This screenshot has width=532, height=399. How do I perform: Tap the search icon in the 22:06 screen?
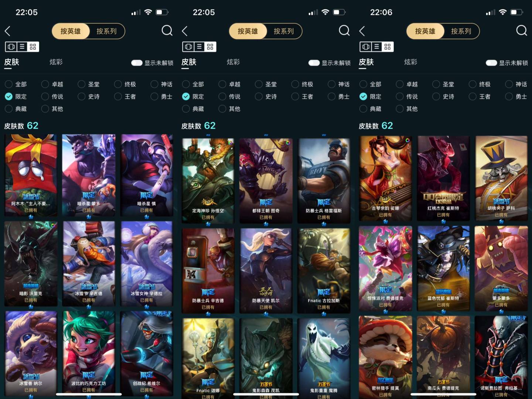(522, 30)
